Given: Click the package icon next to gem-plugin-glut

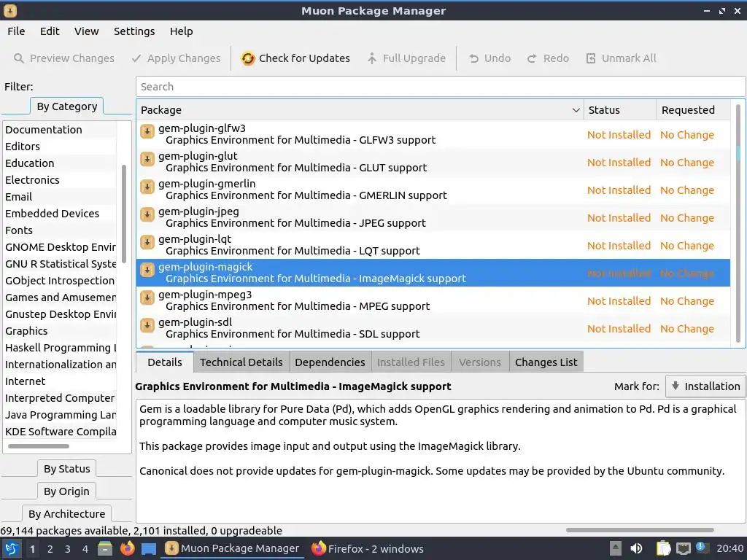Looking at the screenshot, I should click(x=147, y=158).
